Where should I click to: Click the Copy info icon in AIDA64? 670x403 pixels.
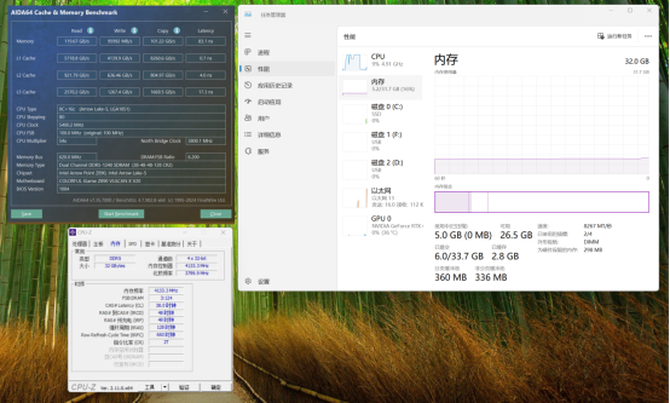pyautogui.click(x=176, y=30)
